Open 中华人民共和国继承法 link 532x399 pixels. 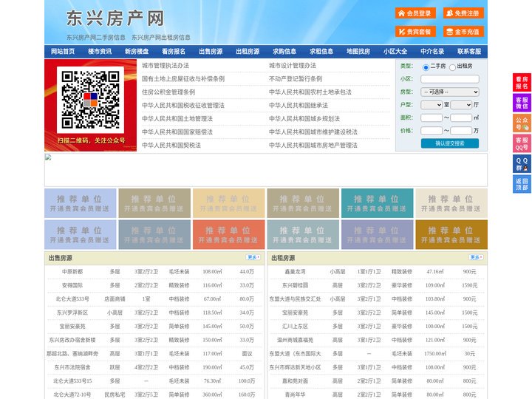[x=299, y=105]
